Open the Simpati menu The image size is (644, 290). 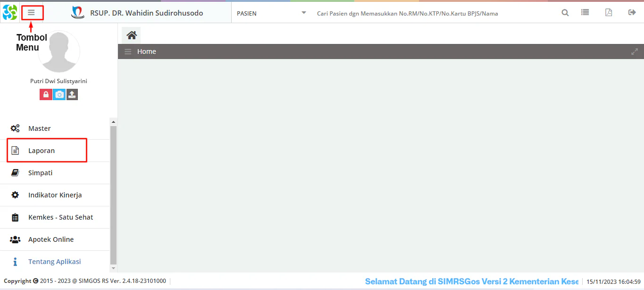pyautogui.click(x=55, y=173)
